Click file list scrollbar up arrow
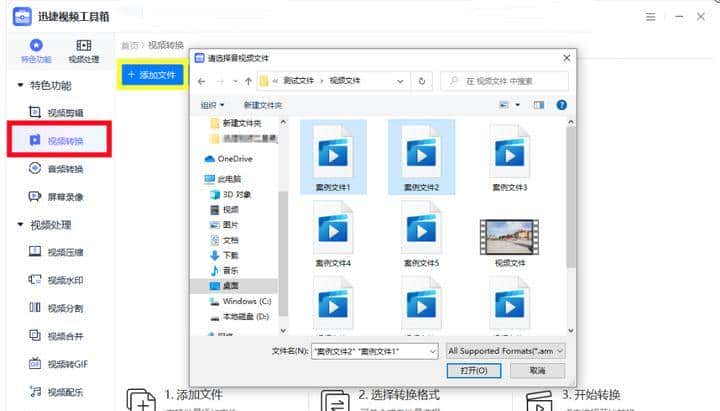 pyautogui.click(x=571, y=122)
